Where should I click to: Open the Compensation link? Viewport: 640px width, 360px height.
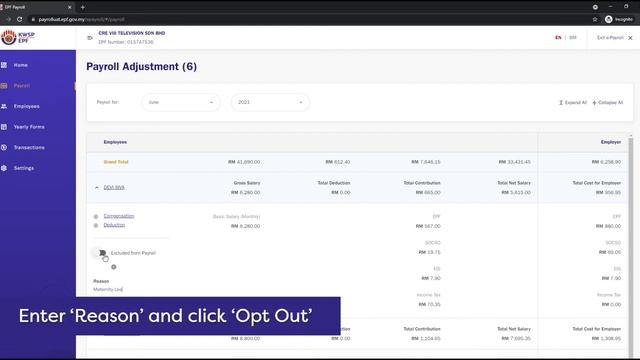click(119, 216)
